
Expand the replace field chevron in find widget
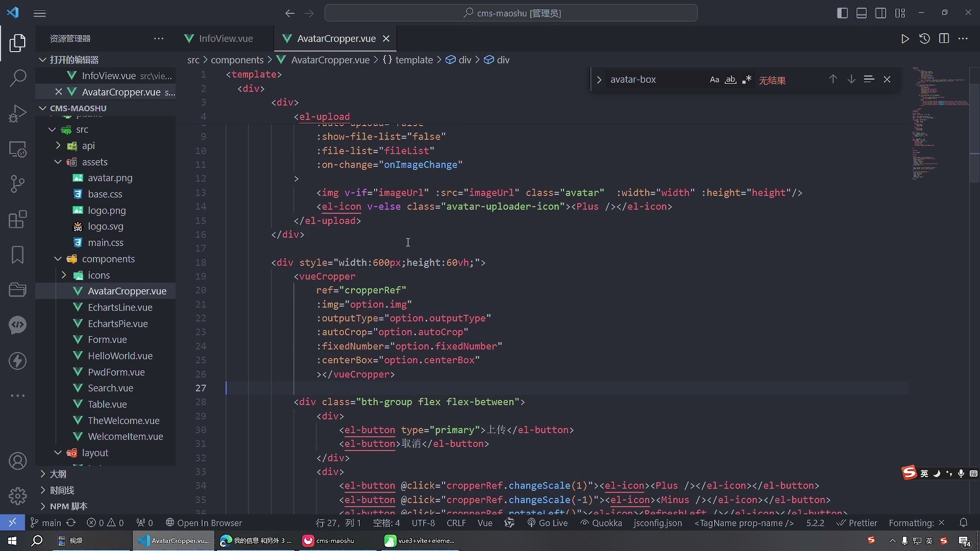599,80
